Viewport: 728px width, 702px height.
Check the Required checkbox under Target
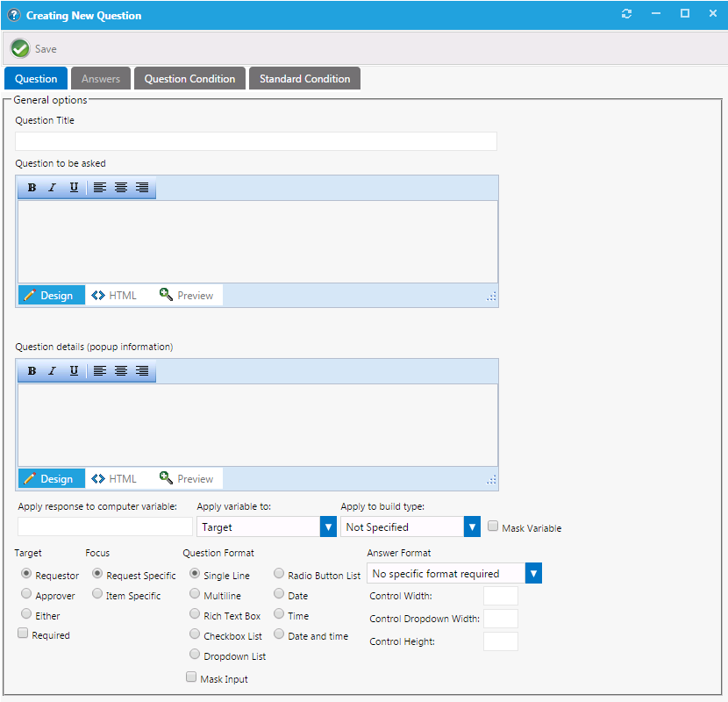[22, 634]
